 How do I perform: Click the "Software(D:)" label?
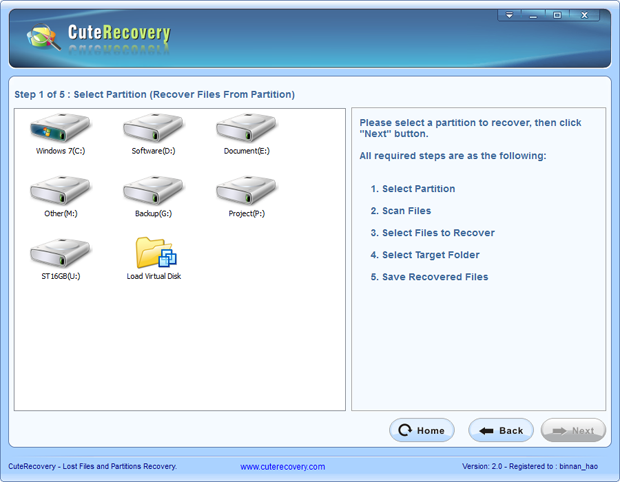[153, 151]
